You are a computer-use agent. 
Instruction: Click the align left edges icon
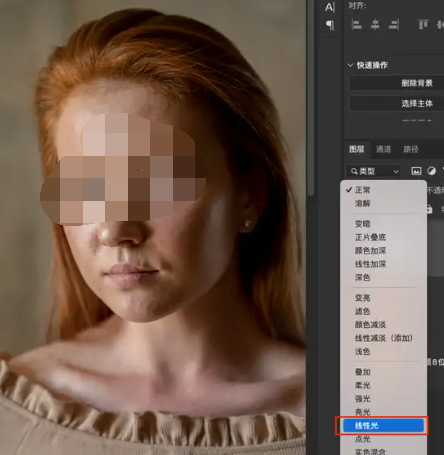pyautogui.click(x=357, y=24)
